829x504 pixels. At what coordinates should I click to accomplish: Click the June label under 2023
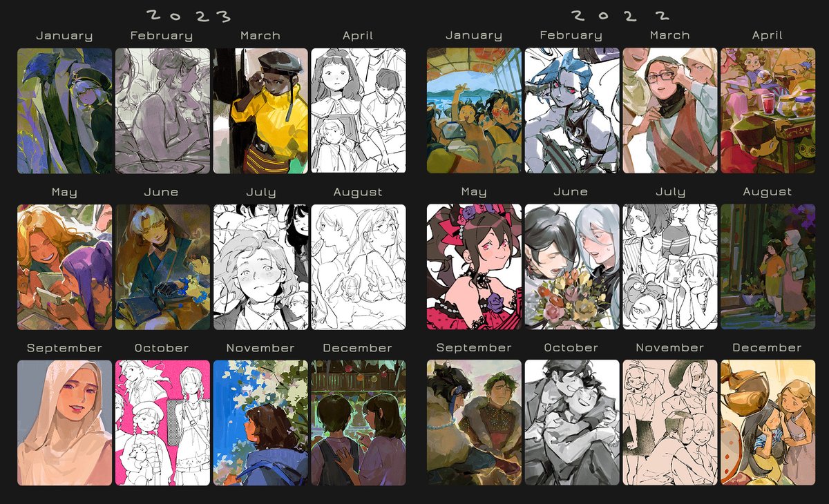(162, 192)
